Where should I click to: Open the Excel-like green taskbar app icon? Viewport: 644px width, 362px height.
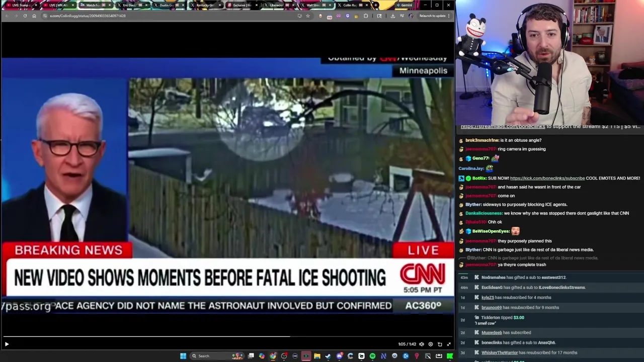306,356
